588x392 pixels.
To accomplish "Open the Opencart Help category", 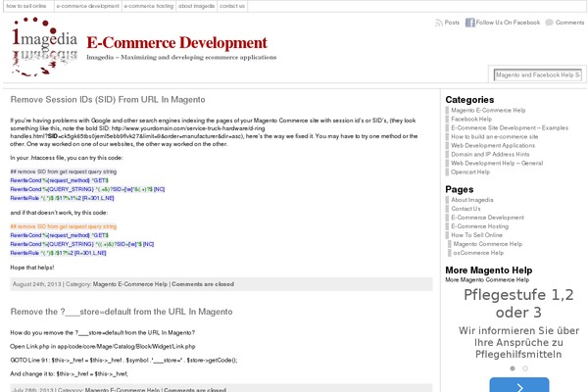I will 470,171.
